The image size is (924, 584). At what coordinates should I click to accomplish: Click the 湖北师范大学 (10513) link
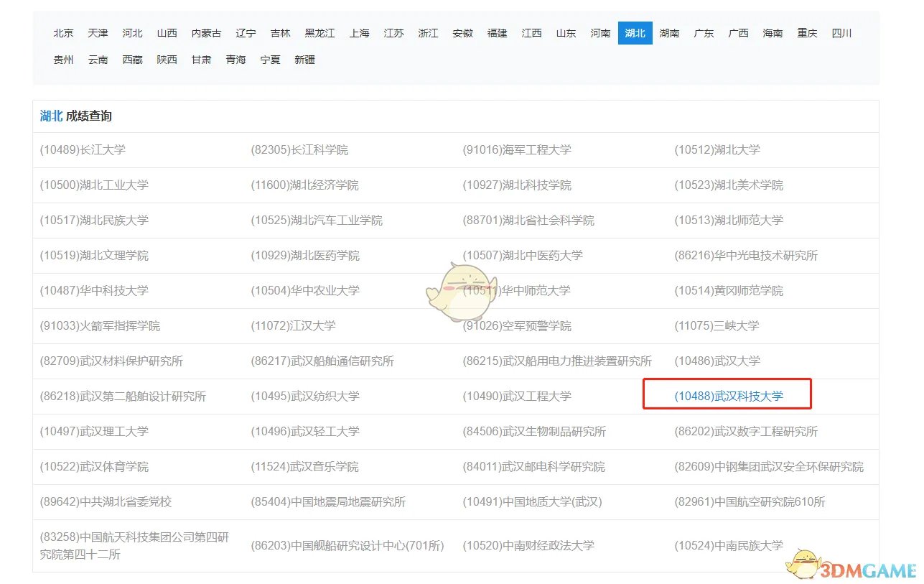pyautogui.click(x=727, y=220)
